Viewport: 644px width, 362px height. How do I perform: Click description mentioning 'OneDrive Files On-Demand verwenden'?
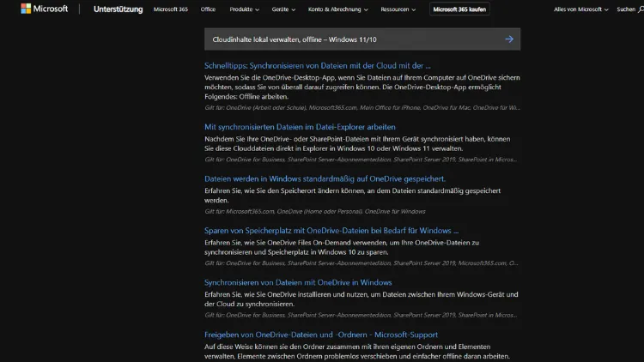(x=342, y=247)
